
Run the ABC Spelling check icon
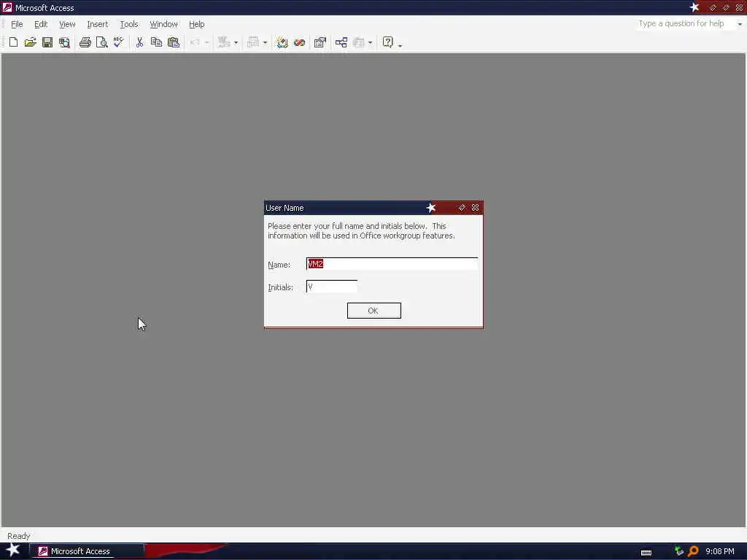pyautogui.click(x=118, y=42)
